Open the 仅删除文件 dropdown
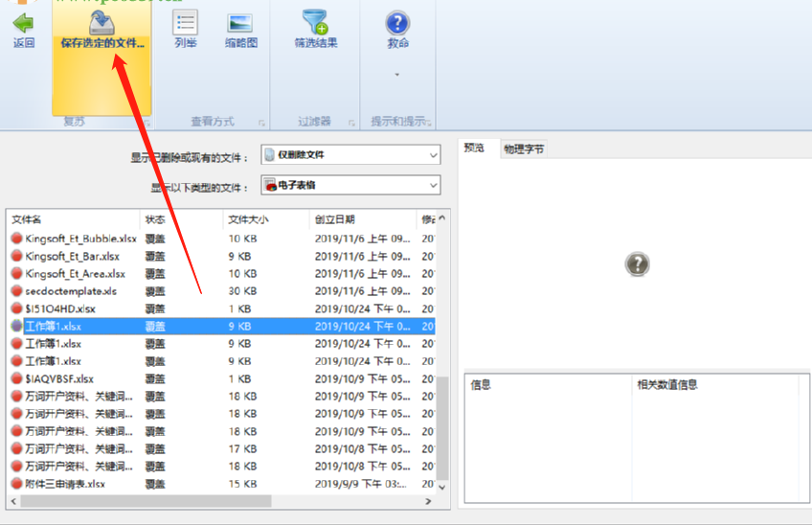 [x=350, y=155]
